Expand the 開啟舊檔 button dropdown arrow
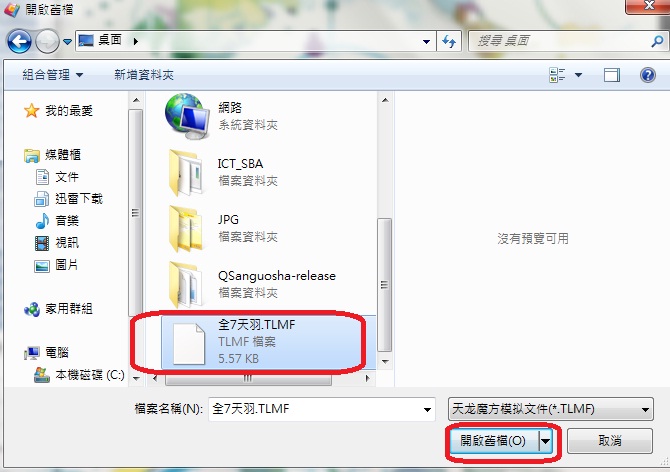The height and width of the screenshot is (472, 670). coord(546,441)
